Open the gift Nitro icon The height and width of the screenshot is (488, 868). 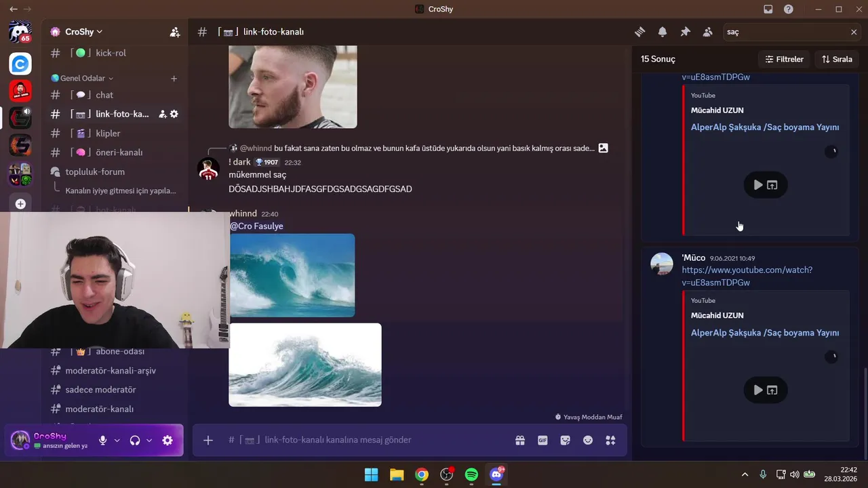520,440
